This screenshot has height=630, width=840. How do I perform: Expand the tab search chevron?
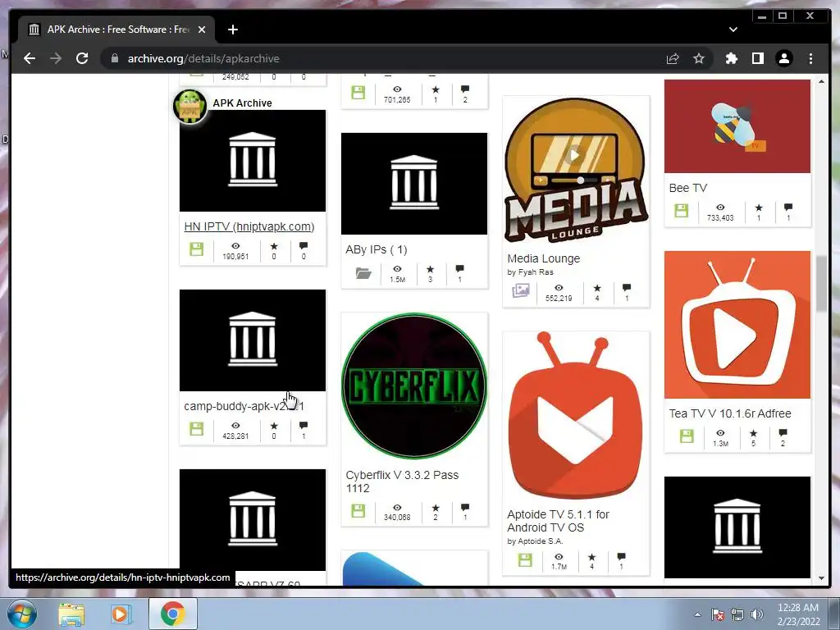[733, 30]
